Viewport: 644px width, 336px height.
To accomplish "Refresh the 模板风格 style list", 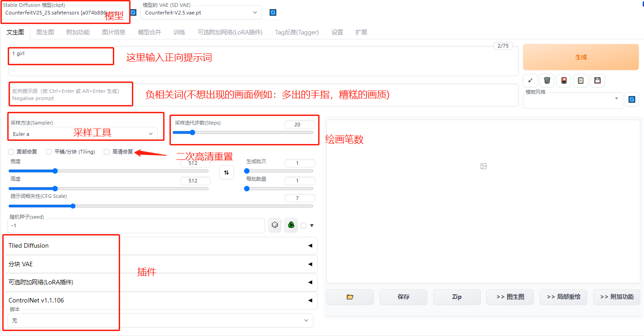I will [x=632, y=99].
